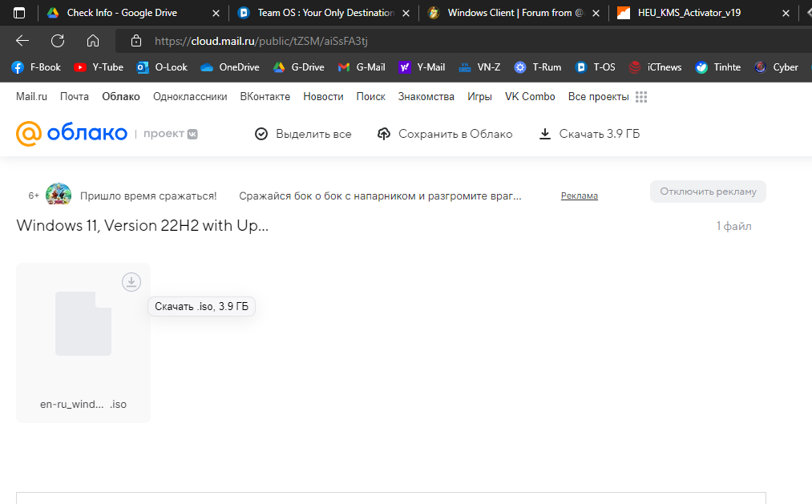
Task: Open the tab actions menu icon
Action: [18, 13]
